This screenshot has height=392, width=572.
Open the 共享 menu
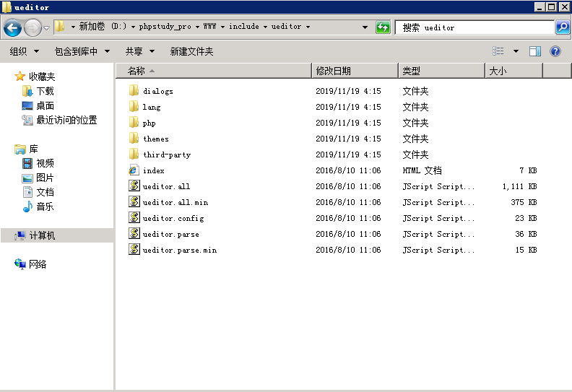(139, 51)
